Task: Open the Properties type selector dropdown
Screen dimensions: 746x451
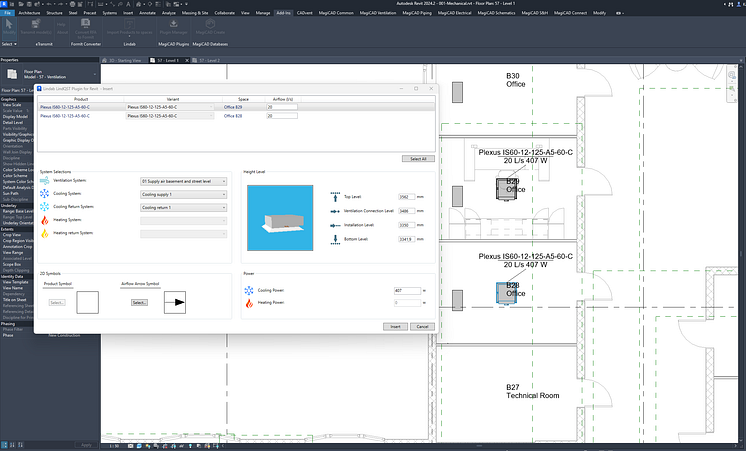Action: (94, 74)
